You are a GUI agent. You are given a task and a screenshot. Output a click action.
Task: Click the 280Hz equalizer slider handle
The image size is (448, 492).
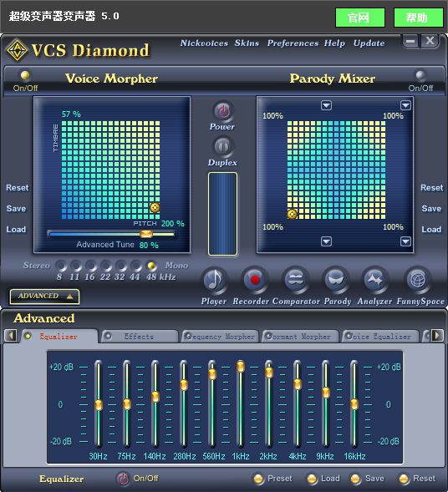coord(184,385)
